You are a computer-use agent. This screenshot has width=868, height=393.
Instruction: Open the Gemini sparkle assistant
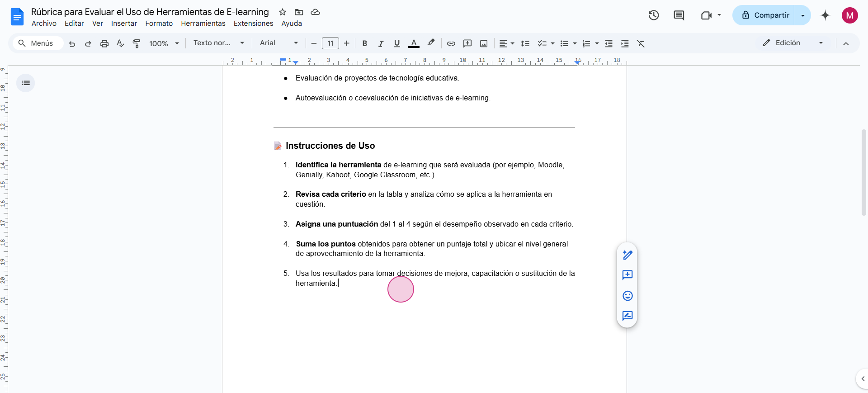point(826,15)
